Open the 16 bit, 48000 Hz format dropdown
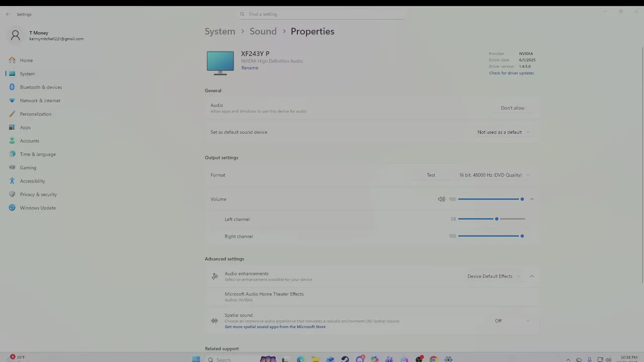The height and width of the screenshot is (362, 644). point(494,175)
